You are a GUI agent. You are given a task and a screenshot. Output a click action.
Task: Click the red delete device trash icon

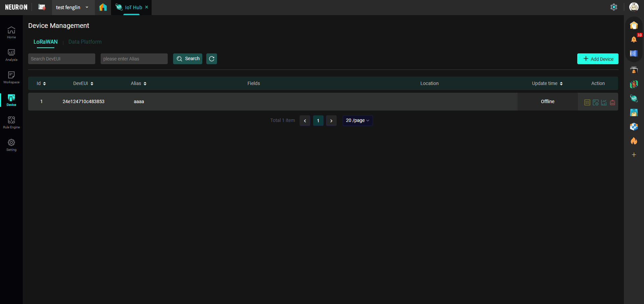612,102
